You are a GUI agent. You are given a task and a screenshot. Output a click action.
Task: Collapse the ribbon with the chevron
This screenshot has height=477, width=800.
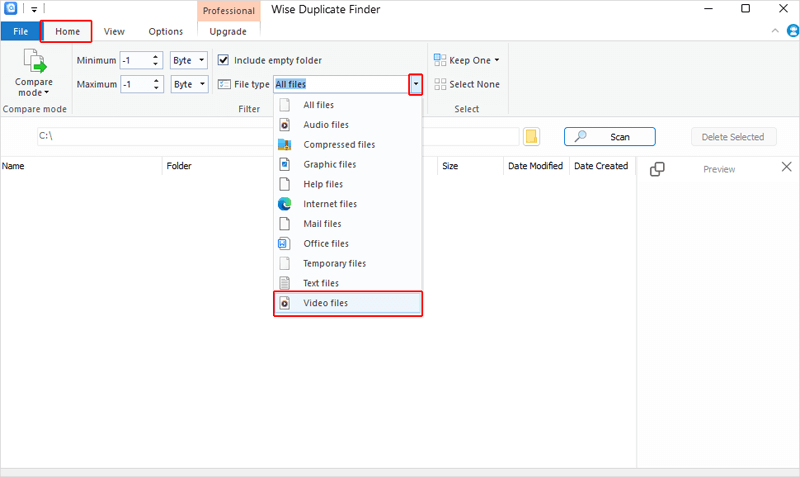coord(775,31)
